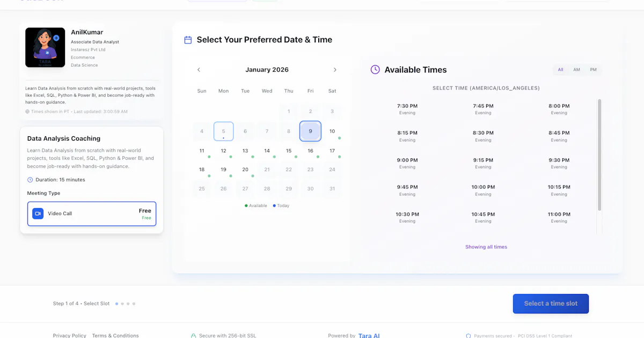
Task: Click the clock icon next to Duration
Action: pos(30,180)
